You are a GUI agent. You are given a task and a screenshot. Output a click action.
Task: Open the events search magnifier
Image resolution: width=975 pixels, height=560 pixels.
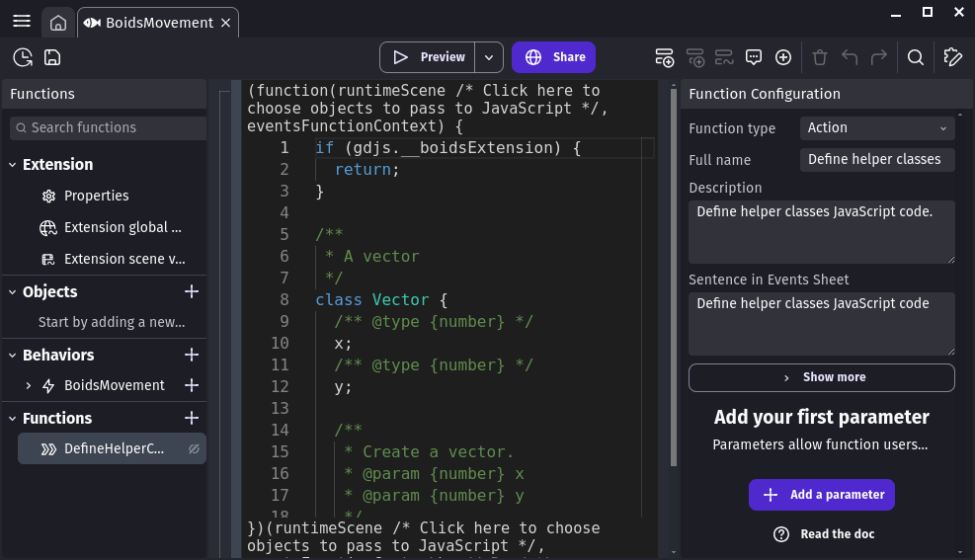pos(916,57)
